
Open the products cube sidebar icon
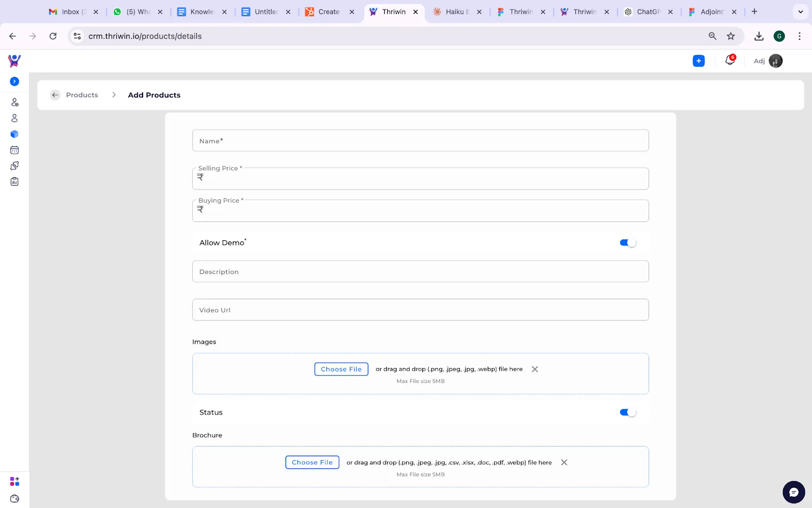(15, 134)
